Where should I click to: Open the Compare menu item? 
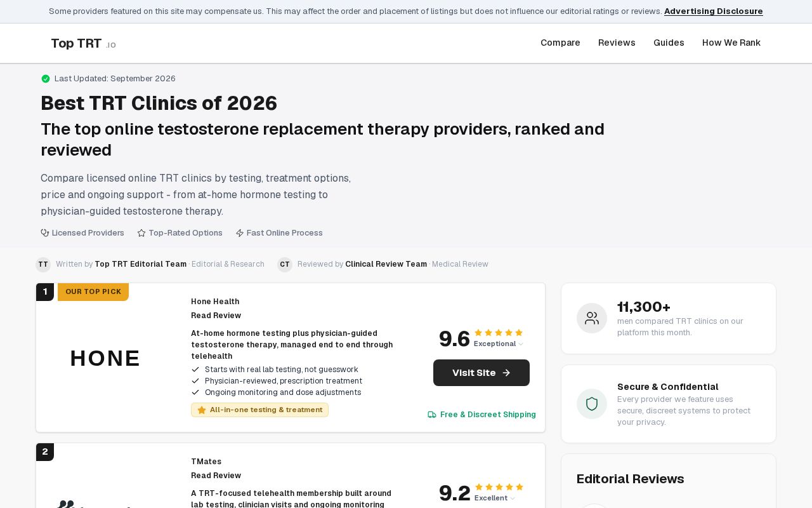(560, 43)
